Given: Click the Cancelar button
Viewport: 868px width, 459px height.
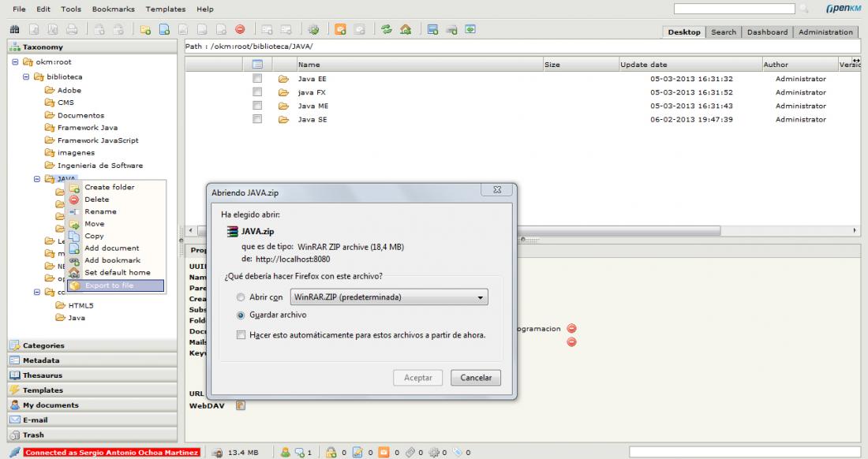Looking at the screenshot, I should tap(476, 378).
